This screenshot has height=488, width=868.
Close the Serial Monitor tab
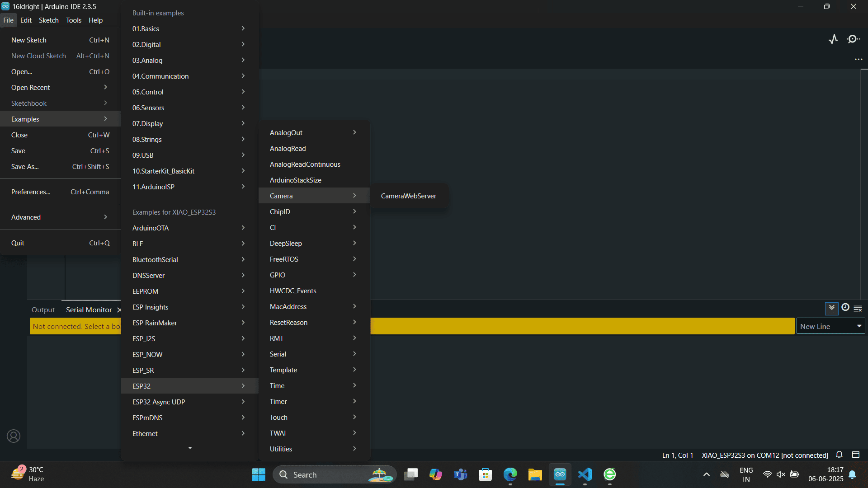[119, 310]
